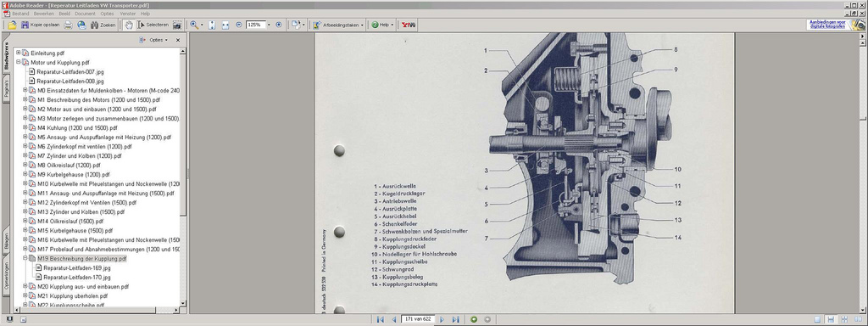The image size is (868, 326).
Task: Click the Open file folder icon
Action: [12, 25]
